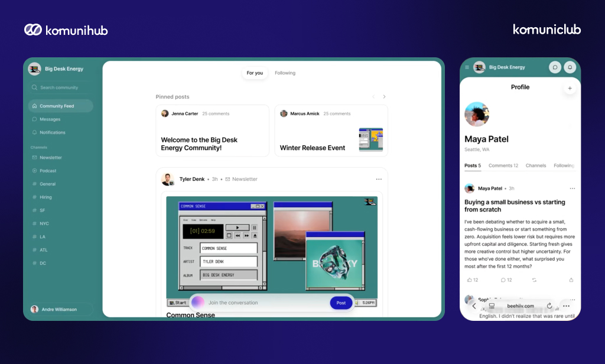This screenshot has width=605, height=364.
Task: Click the komuniclub logo text
Action: pos(547,30)
